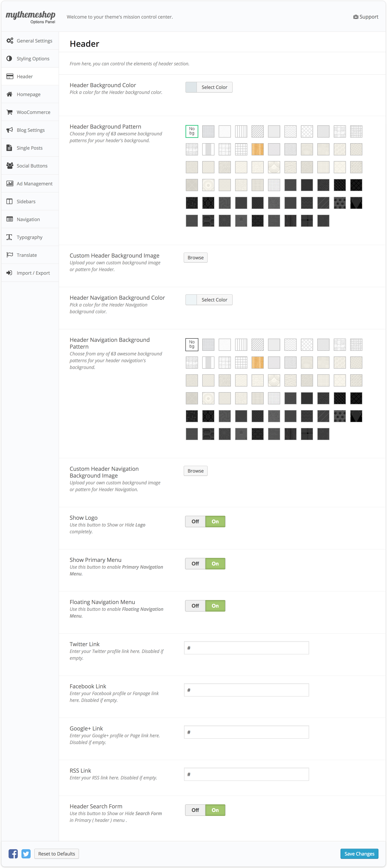Screen dimensions: 387x868
Task: Click the Facebook icon in the footer
Action: click(x=13, y=854)
